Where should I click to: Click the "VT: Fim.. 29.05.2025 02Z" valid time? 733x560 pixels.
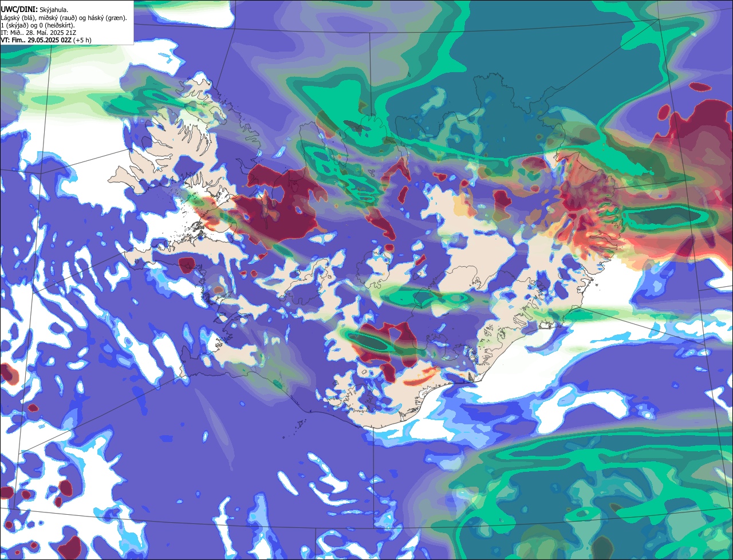coord(36,40)
